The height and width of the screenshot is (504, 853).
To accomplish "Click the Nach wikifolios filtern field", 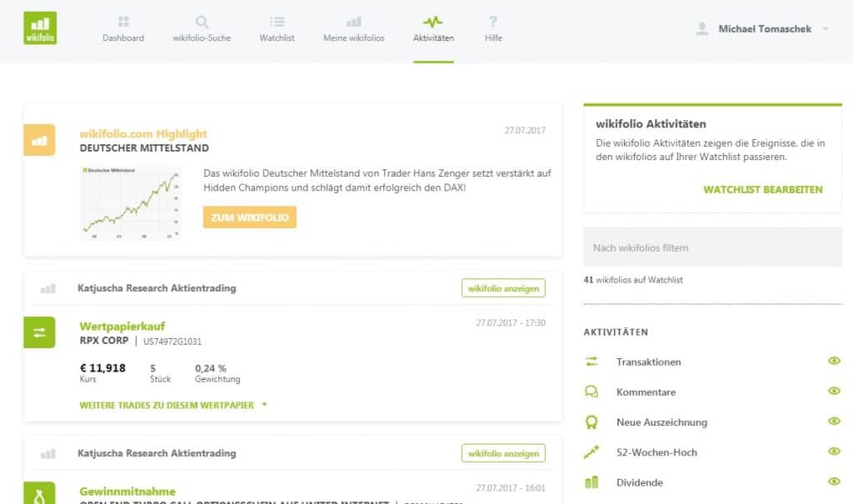I will tap(712, 248).
